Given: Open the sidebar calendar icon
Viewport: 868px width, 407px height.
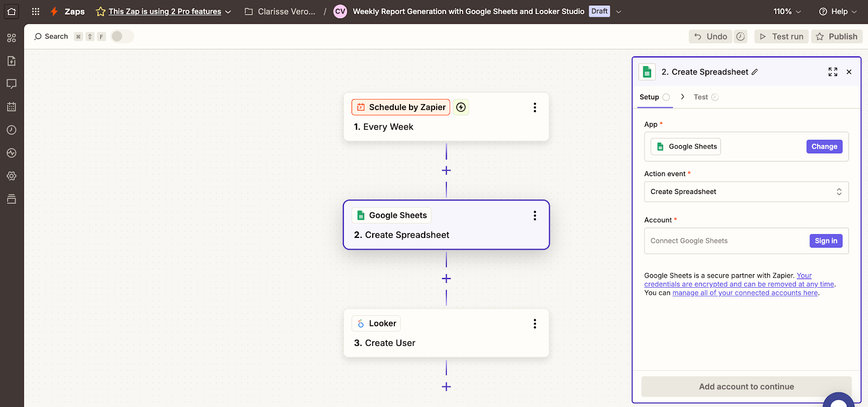Looking at the screenshot, I should tap(11, 107).
